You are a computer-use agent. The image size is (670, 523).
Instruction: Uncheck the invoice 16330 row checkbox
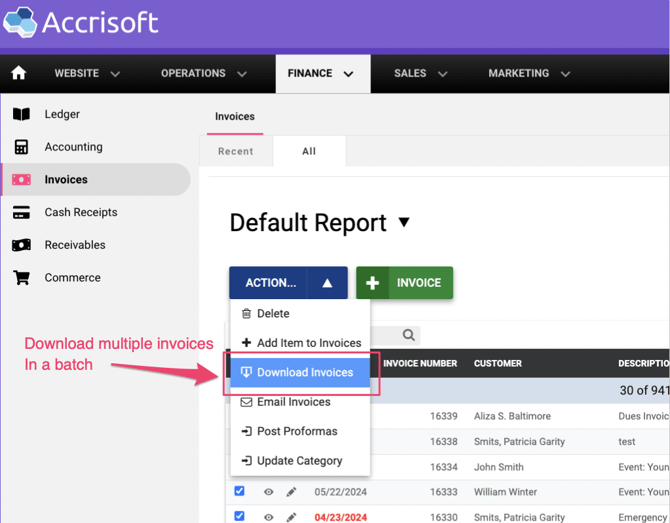pos(239,516)
